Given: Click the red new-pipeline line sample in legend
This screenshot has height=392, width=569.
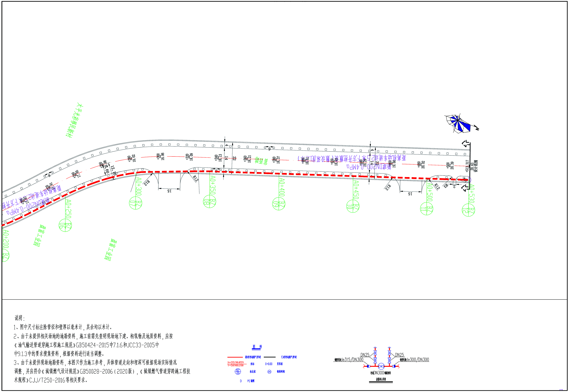Looking at the screenshot, I should (x=235, y=357).
